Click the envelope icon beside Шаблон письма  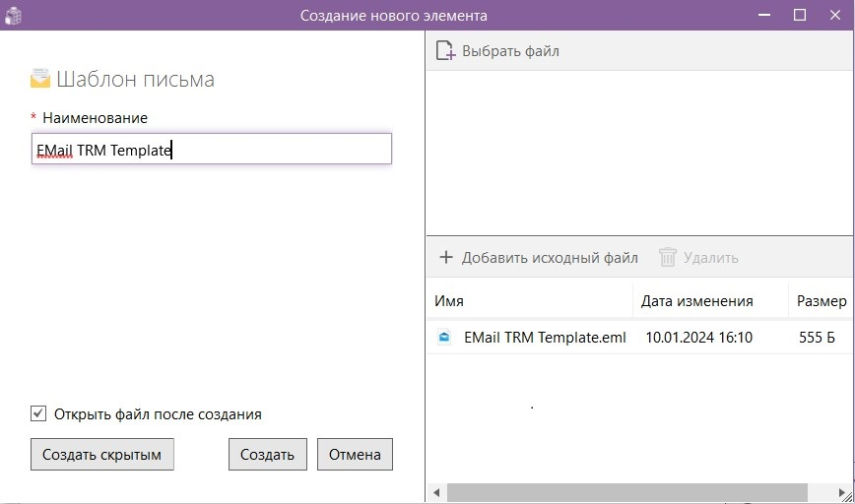[40, 79]
